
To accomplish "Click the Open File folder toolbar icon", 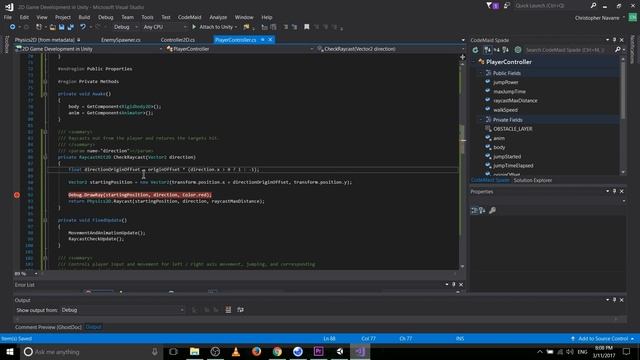I will pos(52,27).
